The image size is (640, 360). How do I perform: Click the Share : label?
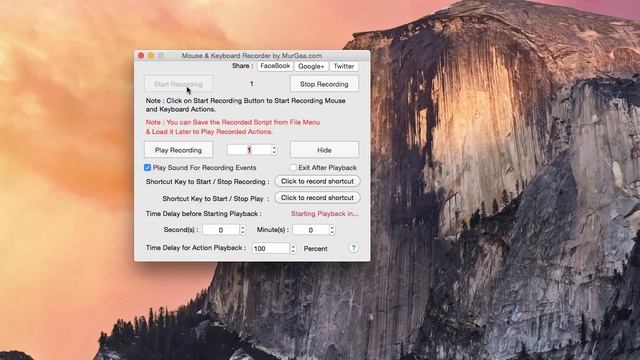pyautogui.click(x=242, y=66)
